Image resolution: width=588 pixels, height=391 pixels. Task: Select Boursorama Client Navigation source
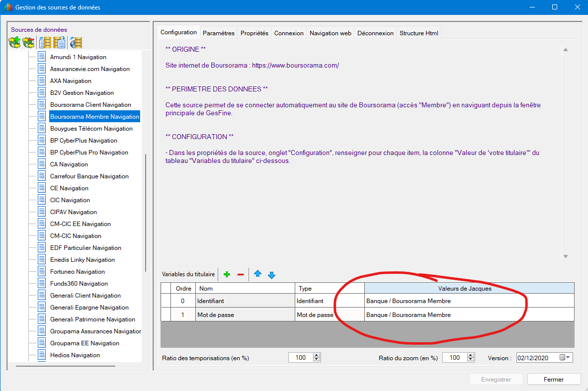pyautogui.click(x=90, y=105)
